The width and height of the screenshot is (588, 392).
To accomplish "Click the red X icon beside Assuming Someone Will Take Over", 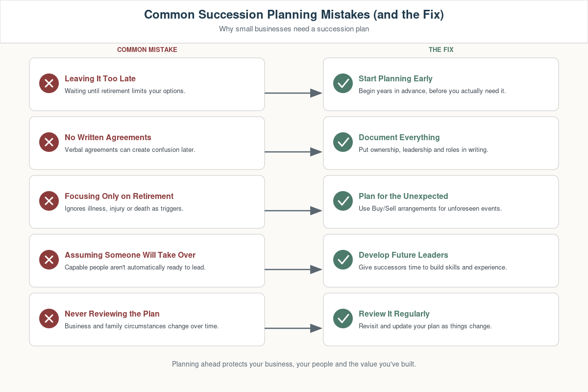I will coord(49,260).
